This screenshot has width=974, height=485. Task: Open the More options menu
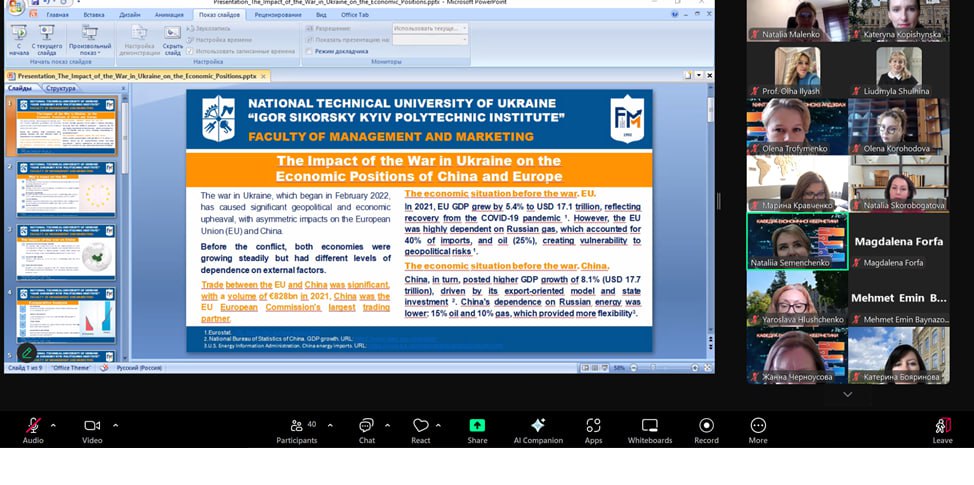[758, 430]
